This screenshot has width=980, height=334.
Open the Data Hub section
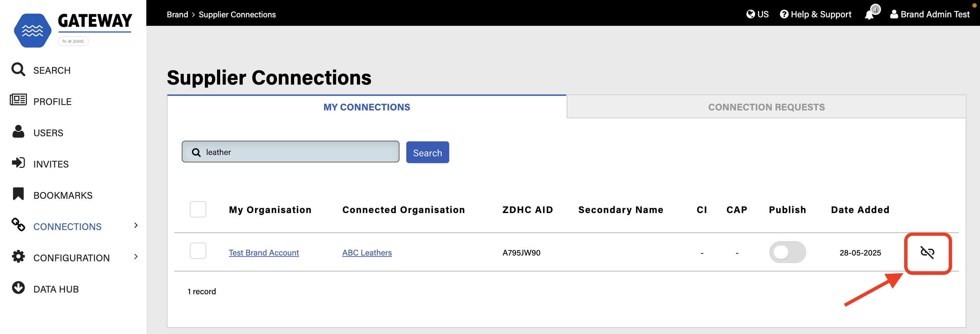click(x=55, y=288)
